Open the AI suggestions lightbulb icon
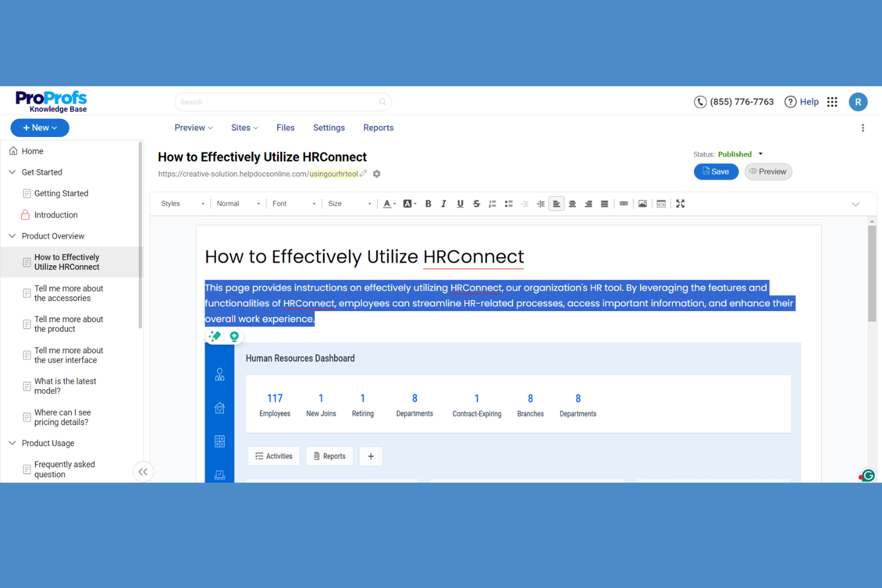Image resolution: width=882 pixels, height=588 pixels. point(235,335)
